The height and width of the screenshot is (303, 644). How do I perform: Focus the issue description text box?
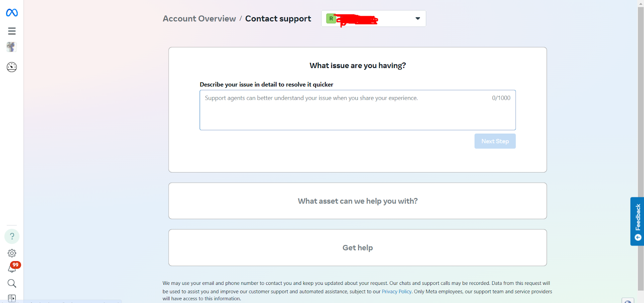[357, 110]
